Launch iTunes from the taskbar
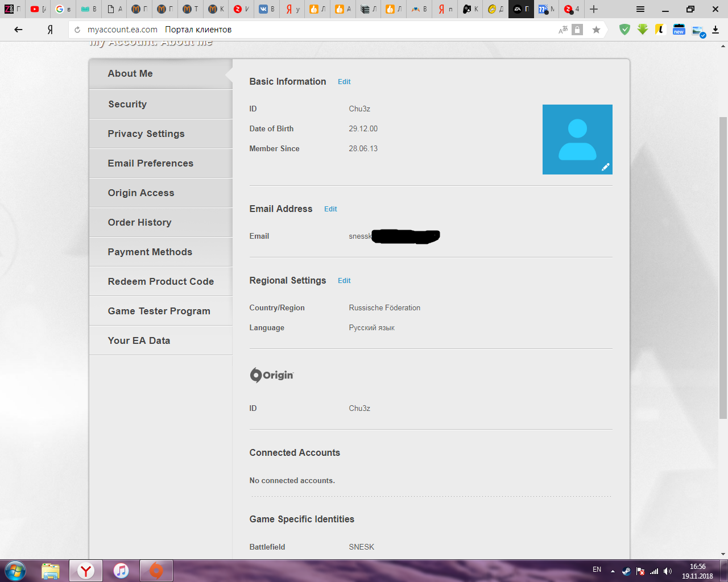The width and height of the screenshot is (728, 582). [x=121, y=571]
